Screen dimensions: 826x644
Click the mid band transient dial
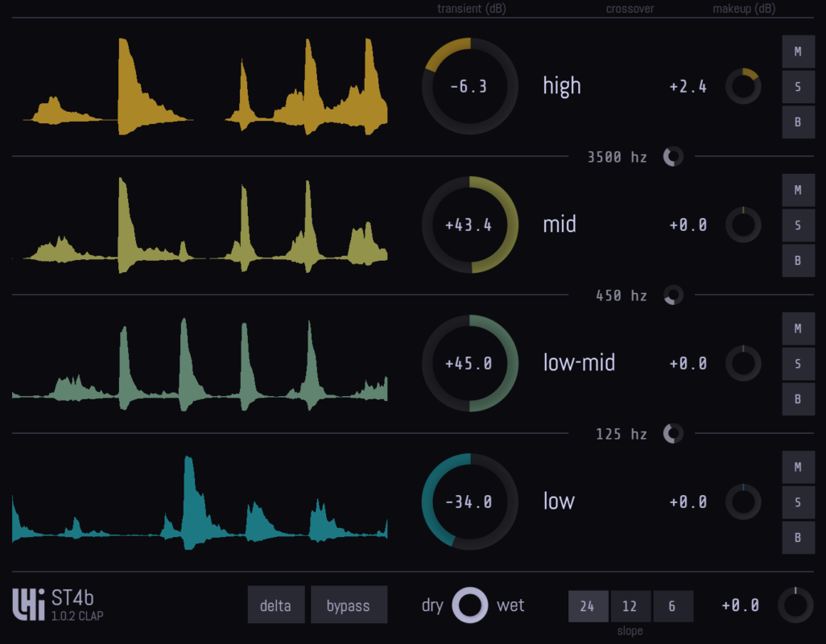coord(469,225)
